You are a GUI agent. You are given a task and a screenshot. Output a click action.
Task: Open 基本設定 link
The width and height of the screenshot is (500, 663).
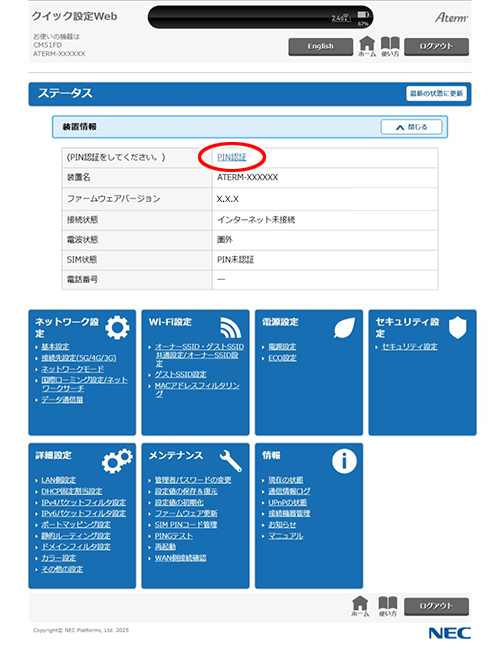coord(55,347)
